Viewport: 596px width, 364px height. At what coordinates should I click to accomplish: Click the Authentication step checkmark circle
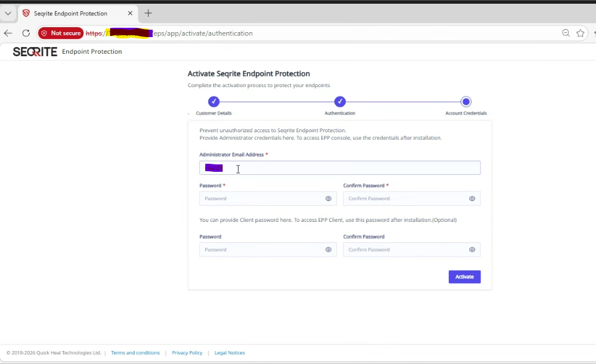click(x=340, y=101)
